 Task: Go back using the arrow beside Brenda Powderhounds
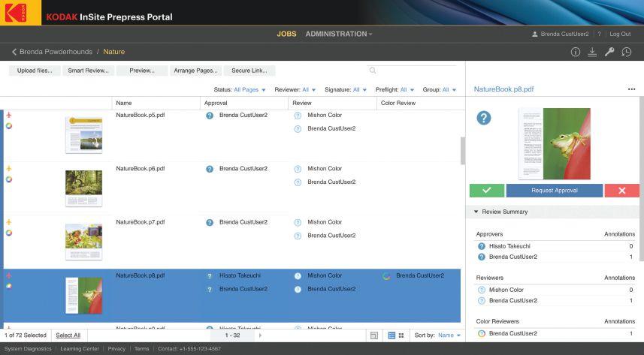pyautogui.click(x=14, y=52)
